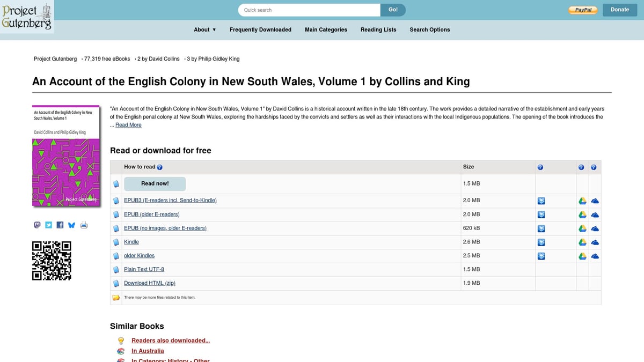Open the About dropdown menu
Viewport: 644px width, 362px height.
pos(204,29)
